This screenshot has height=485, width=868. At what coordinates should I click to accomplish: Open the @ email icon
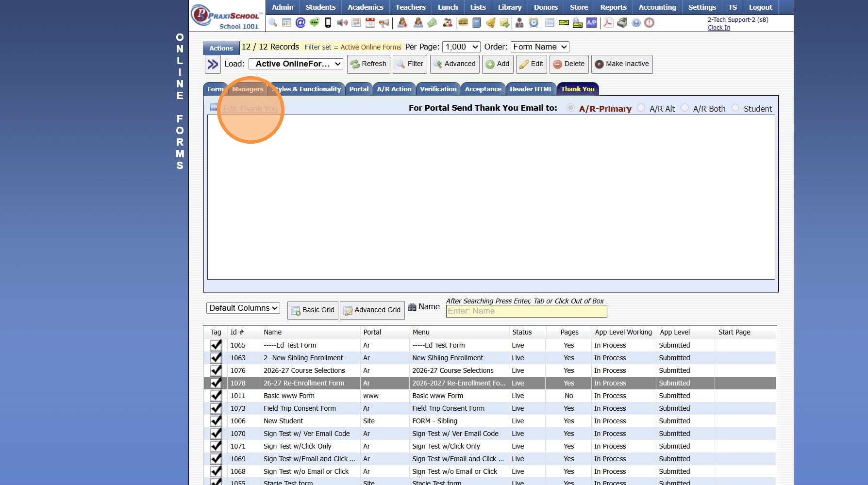(300, 23)
